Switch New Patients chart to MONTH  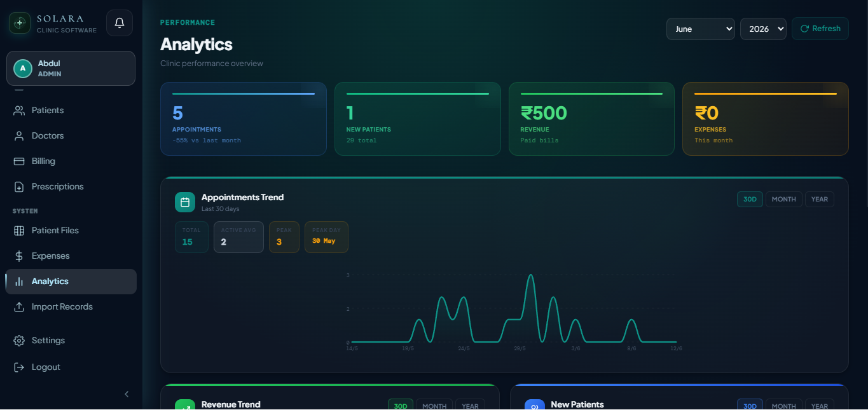point(783,406)
